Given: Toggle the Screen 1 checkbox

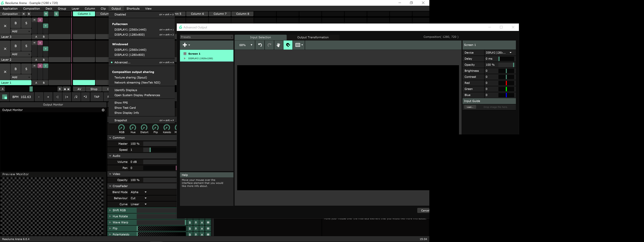Looking at the screenshot, I should pyautogui.click(x=185, y=54).
